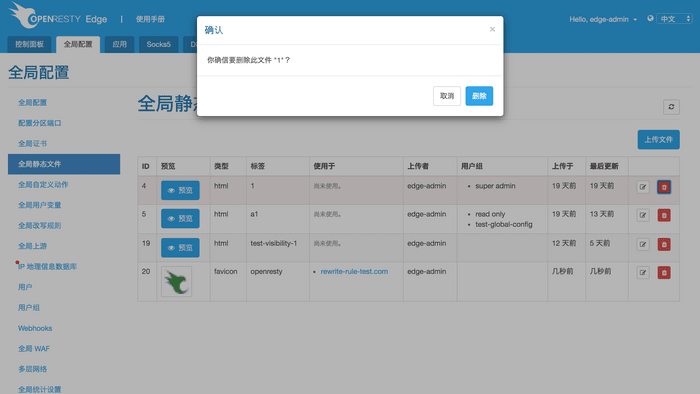Open 全局自定义动作 in the sidebar
Screen dimensions: 700x394
pyautogui.click(x=43, y=185)
